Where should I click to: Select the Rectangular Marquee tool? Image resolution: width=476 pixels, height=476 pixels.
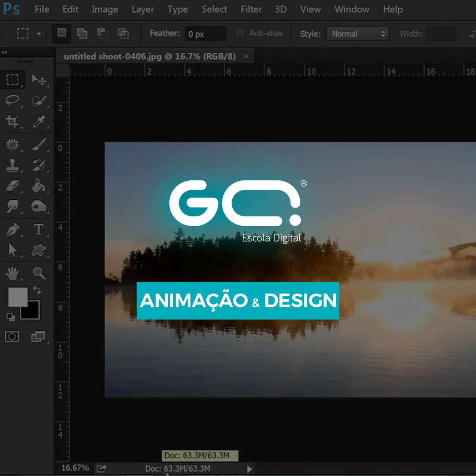[12, 80]
